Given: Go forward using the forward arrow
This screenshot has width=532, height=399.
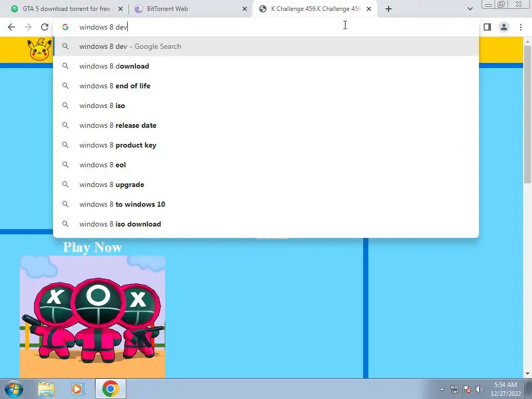Looking at the screenshot, I should point(28,27).
